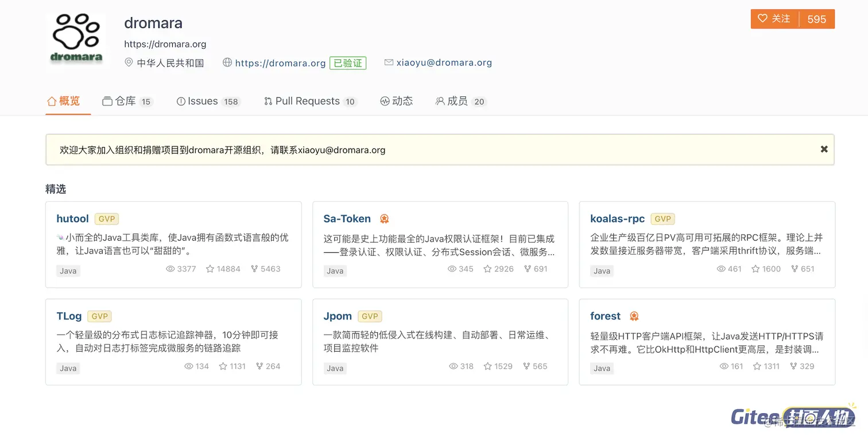Open the hutool repository
The image size is (868, 440).
point(72,219)
